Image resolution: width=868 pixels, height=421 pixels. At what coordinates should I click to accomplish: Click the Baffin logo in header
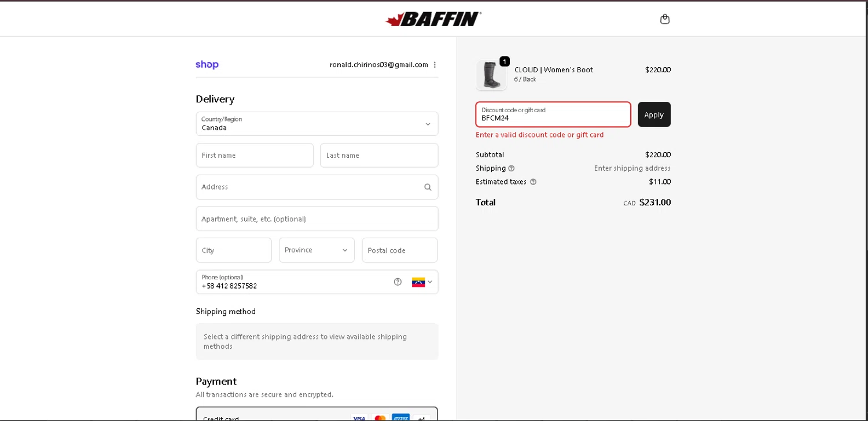tap(433, 19)
